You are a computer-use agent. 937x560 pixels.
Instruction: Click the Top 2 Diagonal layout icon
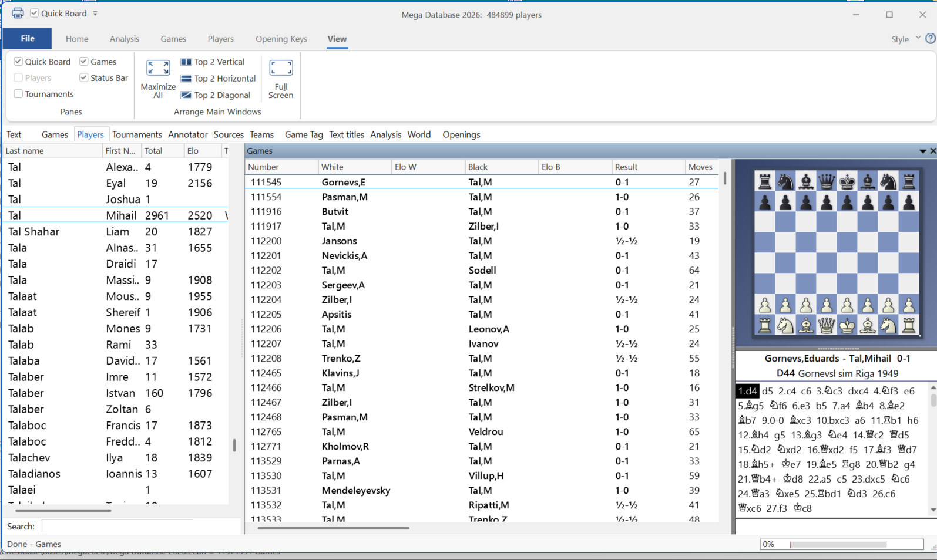(x=186, y=95)
